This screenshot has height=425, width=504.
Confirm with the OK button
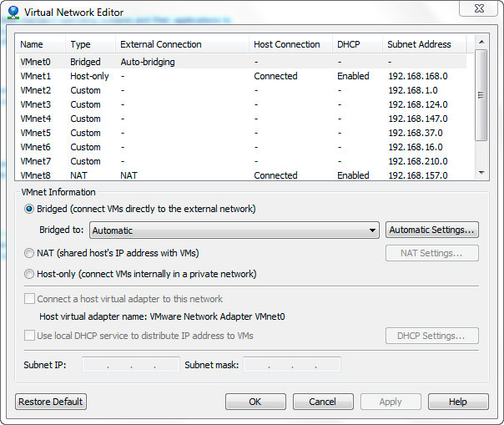click(255, 402)
